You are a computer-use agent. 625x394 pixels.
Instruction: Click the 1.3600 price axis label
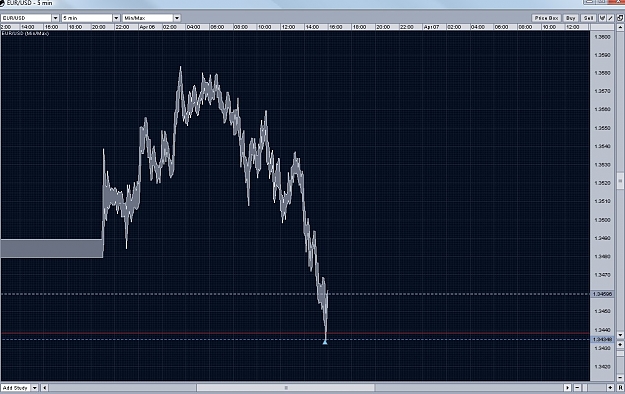602,37
